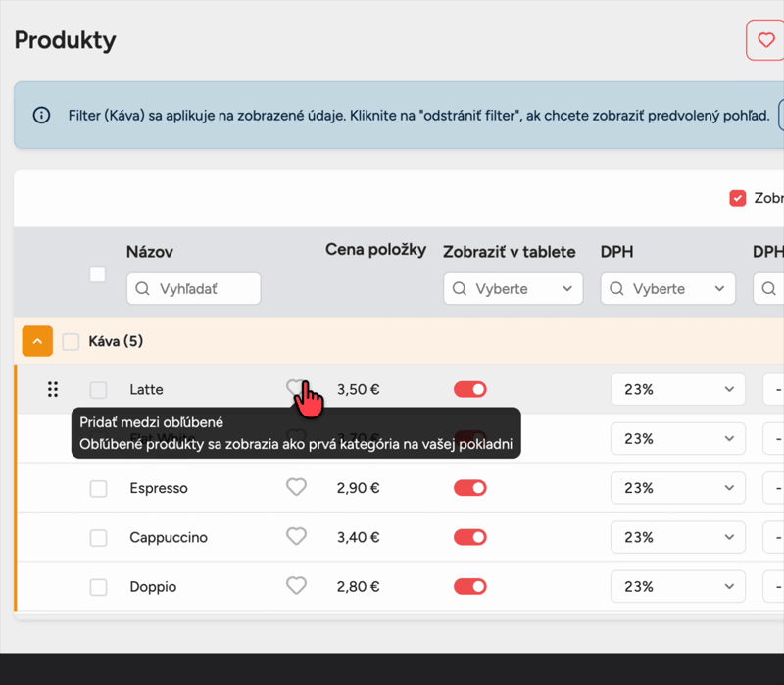Select the Doppio row checkbox
Viewport: 784px width, 685px height.
(x=99, y=587)
